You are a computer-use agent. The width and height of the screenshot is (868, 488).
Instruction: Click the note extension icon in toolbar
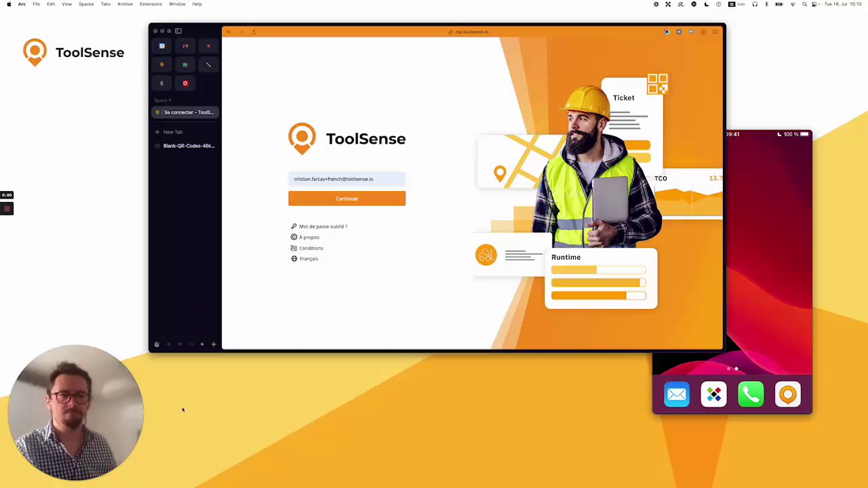tap(703, 32)
